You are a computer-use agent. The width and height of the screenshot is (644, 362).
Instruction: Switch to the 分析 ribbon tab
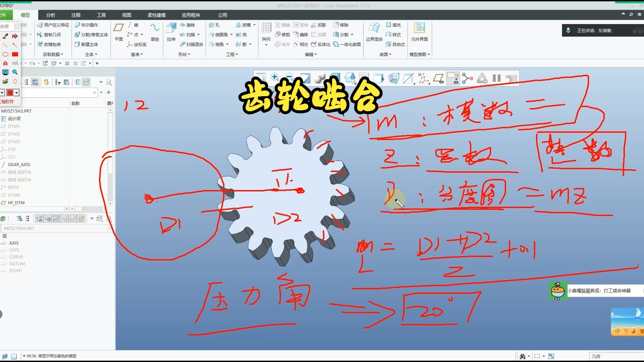tap(50, 15)
